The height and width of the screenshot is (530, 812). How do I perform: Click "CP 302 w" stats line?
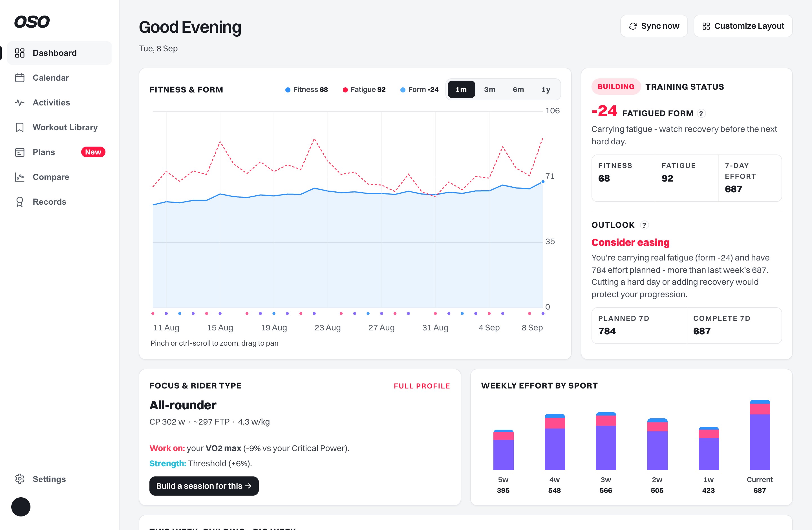point(209,422)
